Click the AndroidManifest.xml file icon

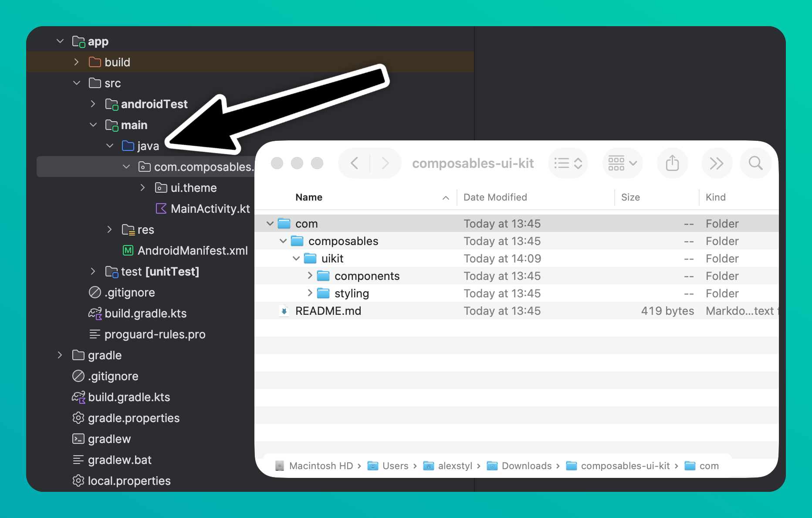click(x=128, y=251)
